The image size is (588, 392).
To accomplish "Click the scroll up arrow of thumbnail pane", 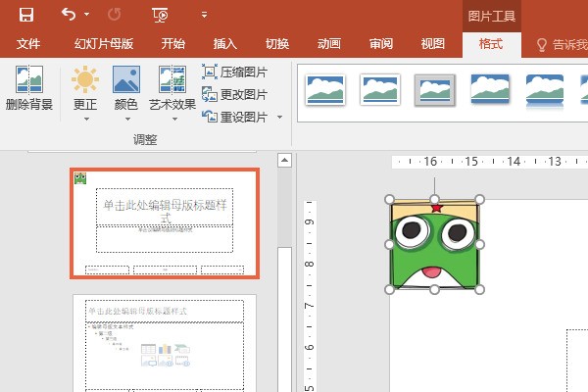I will pos(285,160).
